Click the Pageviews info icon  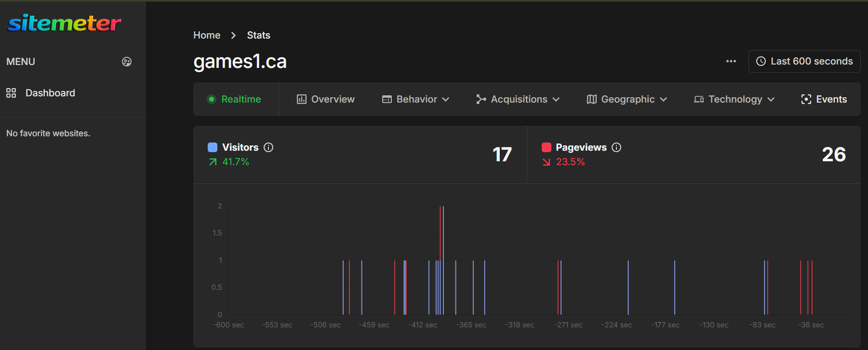tap(616, 147)
